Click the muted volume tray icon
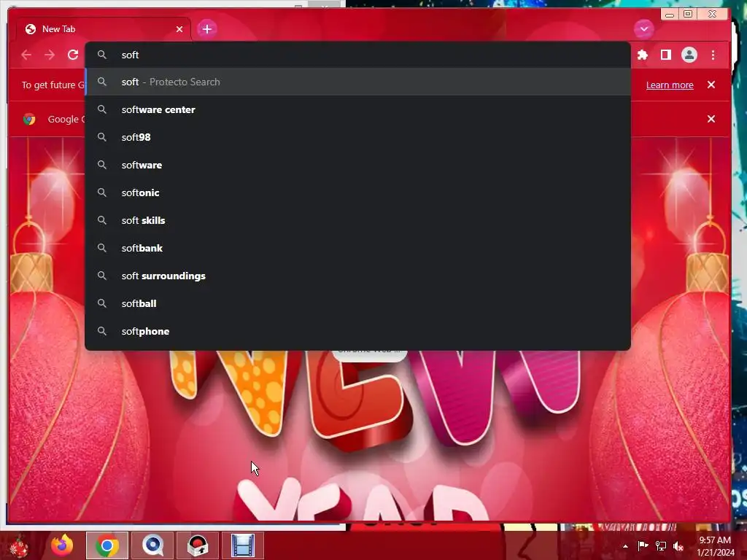Screen dimensions: 747x560 click(678, 545)
